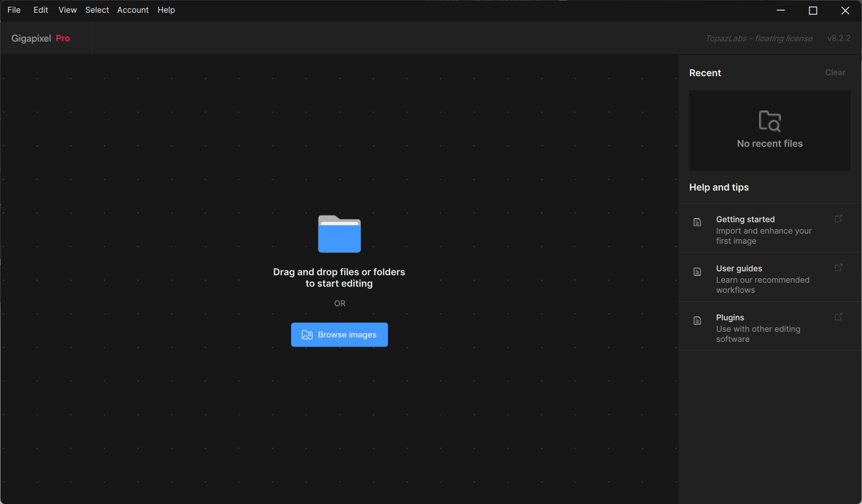The image size is (862, 504).
Task: Click the Gigapixel Pro logo
Action: (40, 38)
